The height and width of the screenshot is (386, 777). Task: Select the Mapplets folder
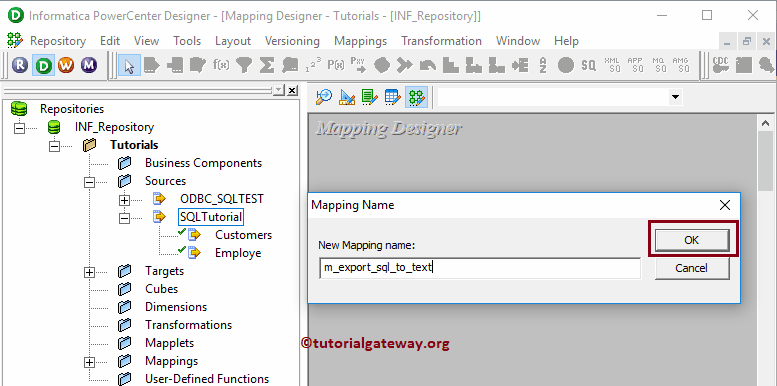169,343
